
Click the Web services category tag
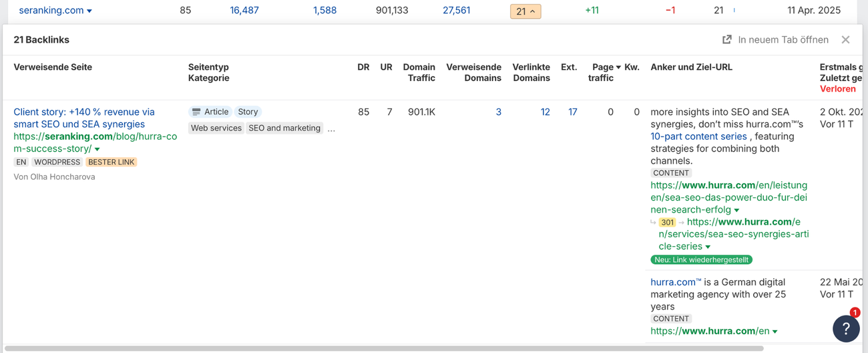point(216,128)
